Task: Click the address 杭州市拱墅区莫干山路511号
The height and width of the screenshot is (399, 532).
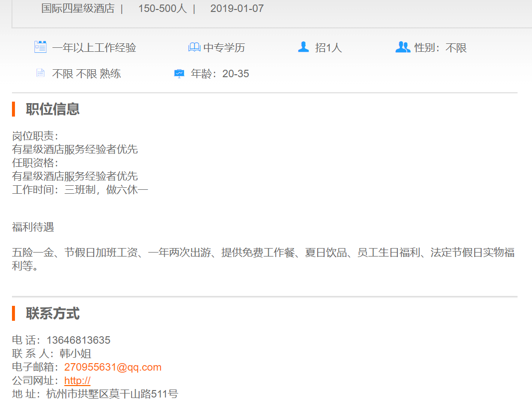Action: [x=112, y=394]
